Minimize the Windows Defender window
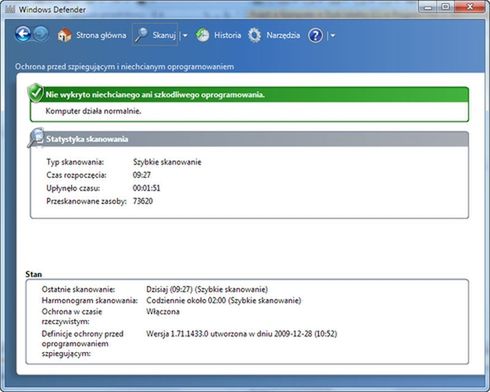 pos(429,7)
